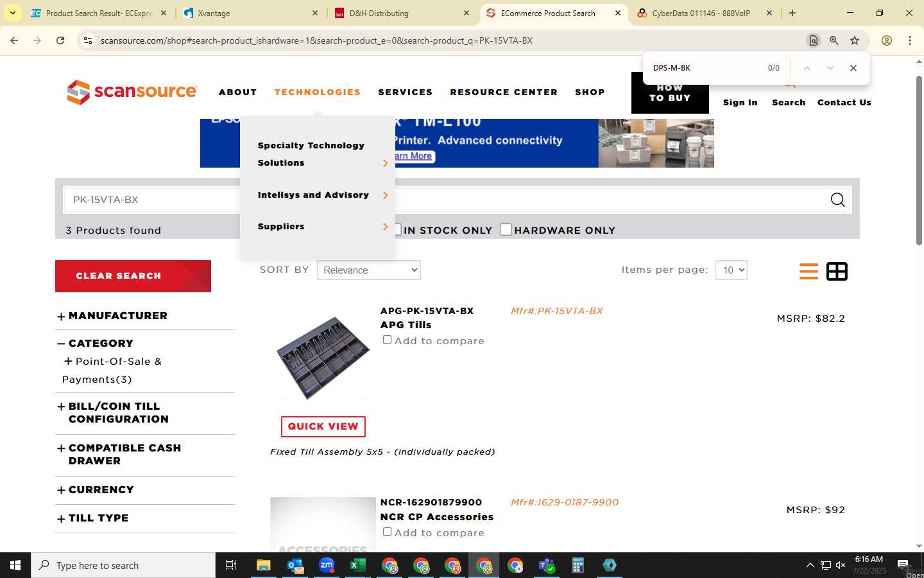The image size is (924, 578).
Task: Open Chrome profile avatar icon
Action: (887, 40)
